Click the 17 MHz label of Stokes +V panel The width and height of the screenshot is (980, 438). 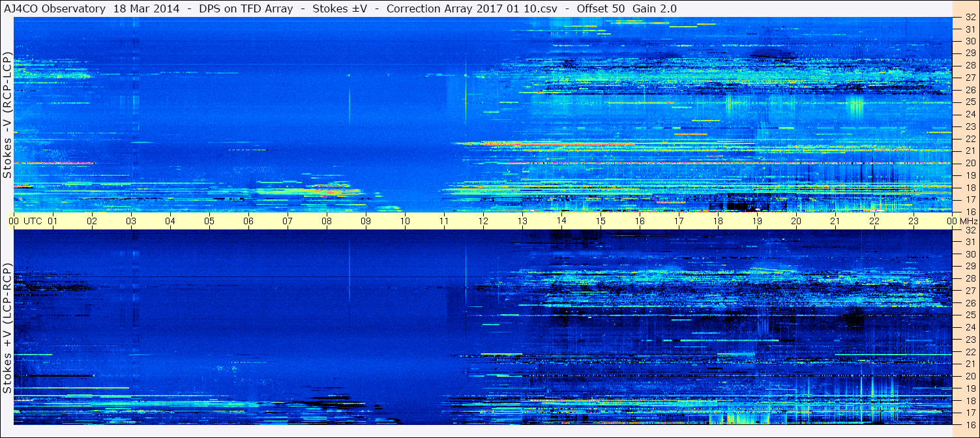[970, 413]
